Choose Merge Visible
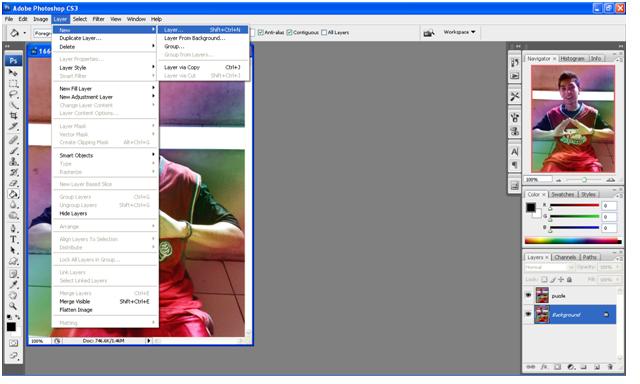640x384 pixels. click(105, 302)
